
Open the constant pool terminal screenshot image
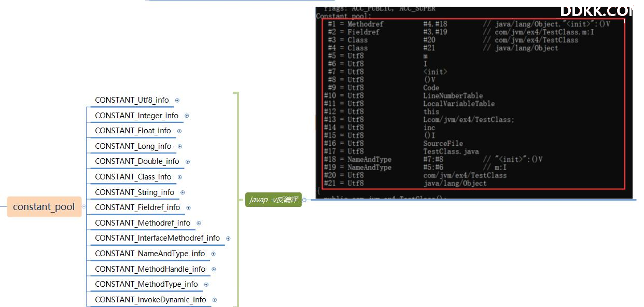(474, 103)
